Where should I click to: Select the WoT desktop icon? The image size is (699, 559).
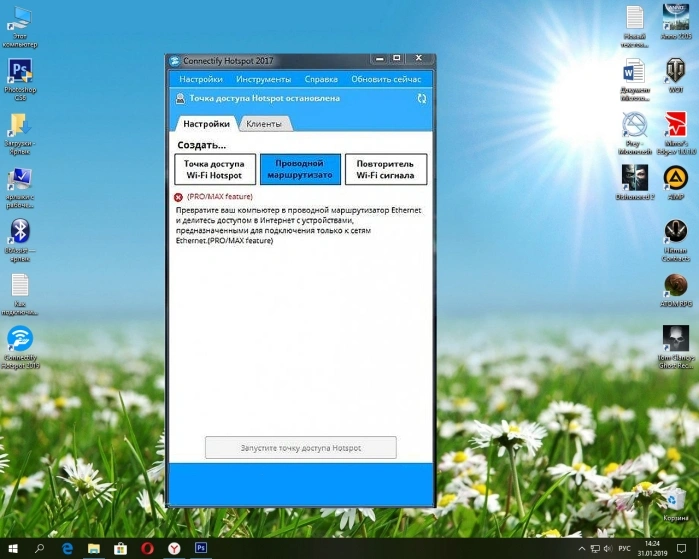click(675, 76)
